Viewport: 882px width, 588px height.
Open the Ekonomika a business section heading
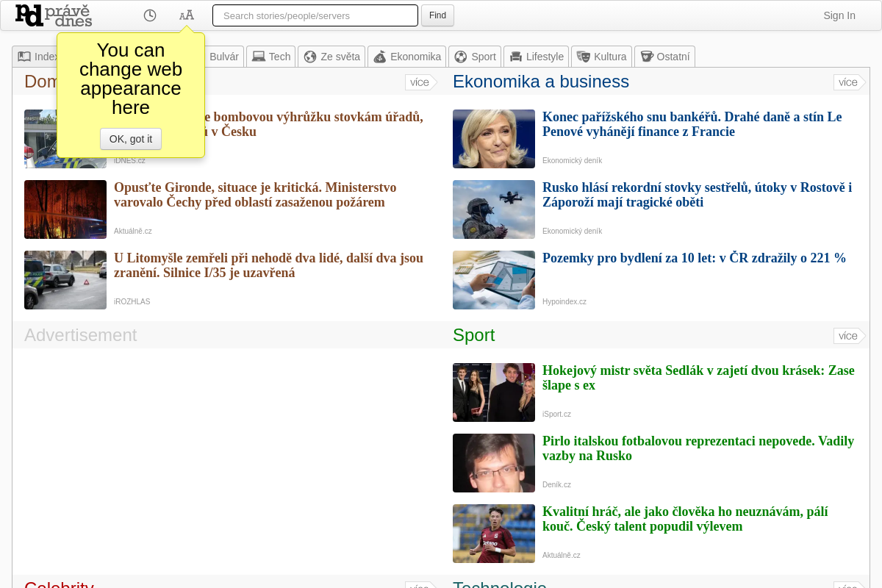[541, 82]
